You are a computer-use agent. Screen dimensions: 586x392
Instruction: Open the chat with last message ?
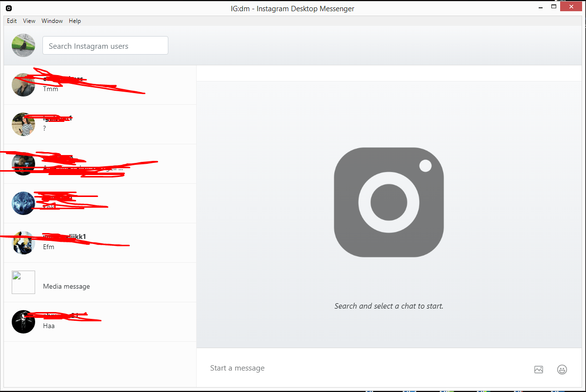point(100,124)
